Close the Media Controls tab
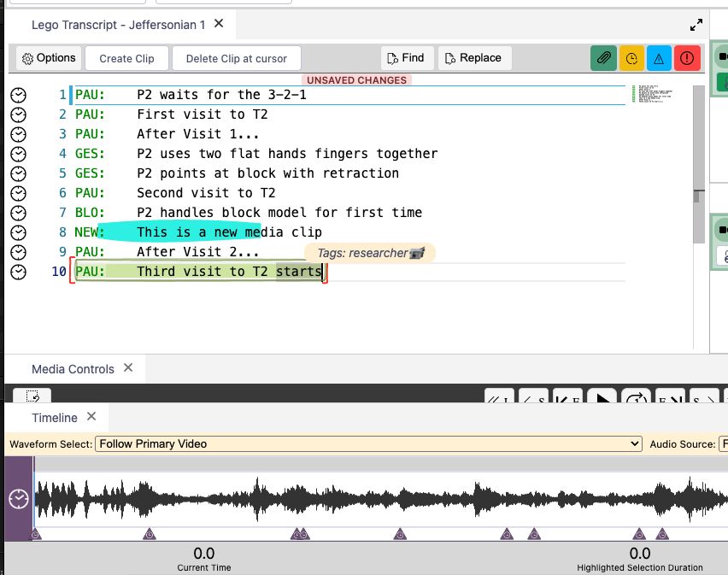This screenshot has height=575, width=728. click(x=128, y=367)
